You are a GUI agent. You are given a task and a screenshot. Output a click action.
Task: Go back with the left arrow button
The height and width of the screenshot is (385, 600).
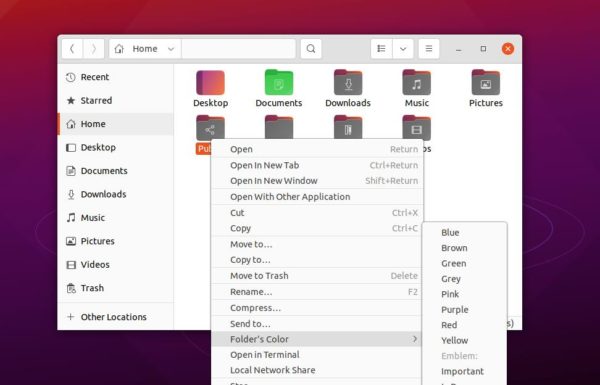tap(72, 49)
